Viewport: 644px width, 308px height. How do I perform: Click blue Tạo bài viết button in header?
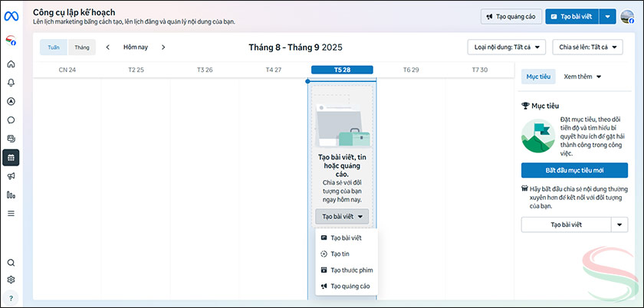tap(572, 17)
